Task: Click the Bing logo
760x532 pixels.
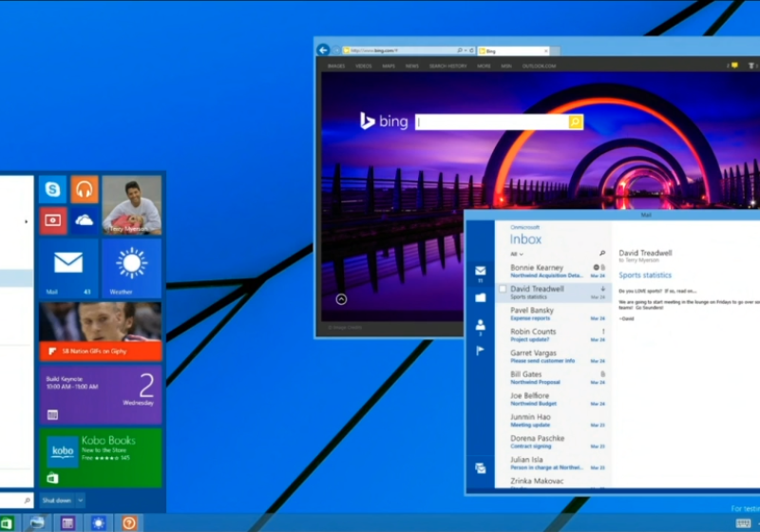Action: click(x=384, y=122)
